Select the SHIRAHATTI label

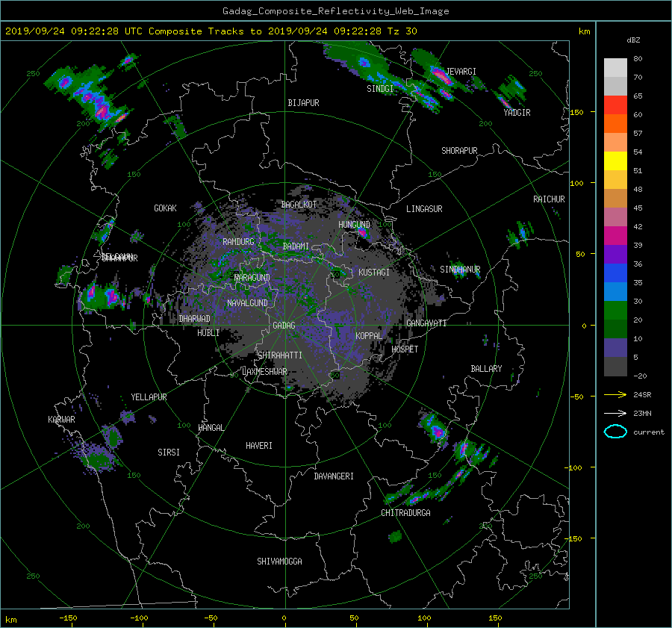(280, 355)
